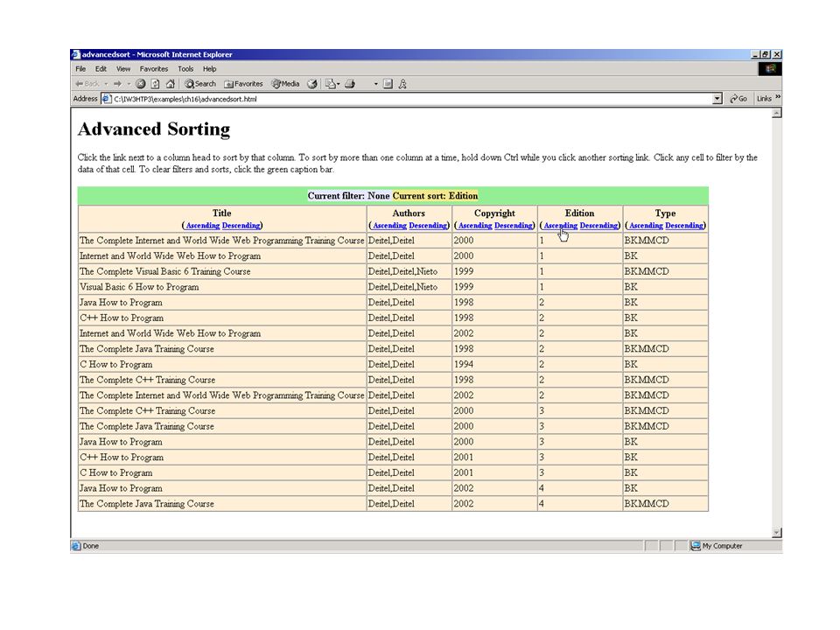Click Descending link under Authors
The width and height of the screenshot is (840, 630).
coord(428,226)
